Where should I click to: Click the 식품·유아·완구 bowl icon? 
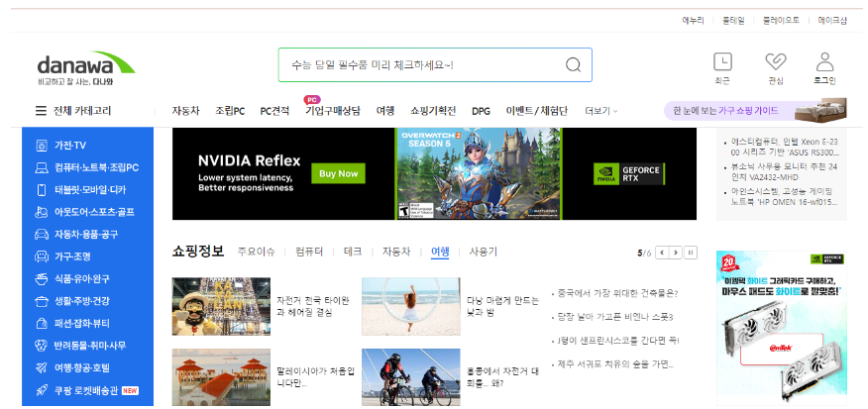(x=41, y=279)
